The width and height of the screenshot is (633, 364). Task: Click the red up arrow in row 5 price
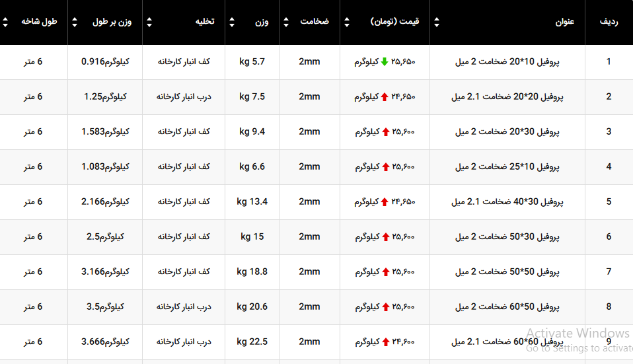[384, 202]
